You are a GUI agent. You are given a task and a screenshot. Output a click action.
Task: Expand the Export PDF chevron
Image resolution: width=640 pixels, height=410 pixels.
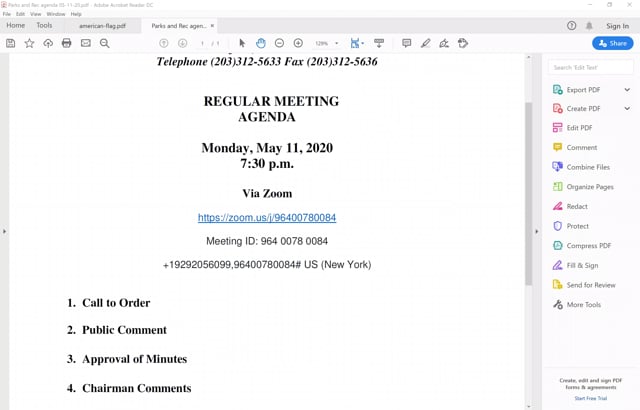627,90
